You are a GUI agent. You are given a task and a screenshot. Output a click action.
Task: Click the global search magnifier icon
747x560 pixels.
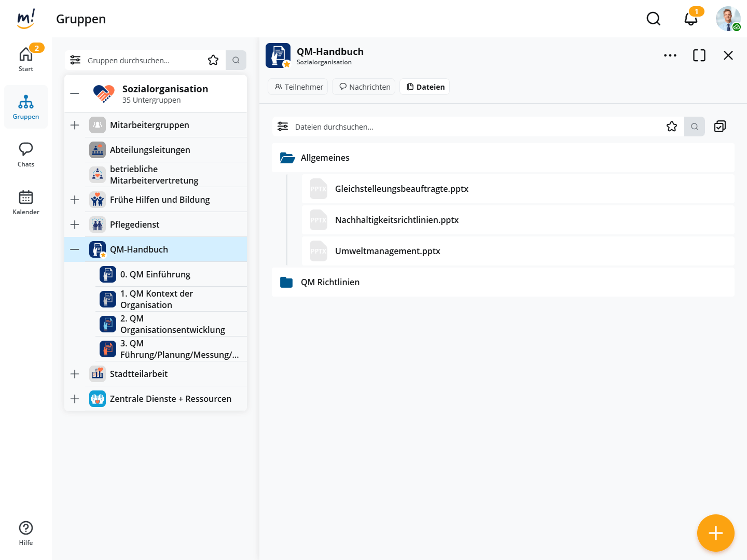pyautogui.click(x=653, y=19)
